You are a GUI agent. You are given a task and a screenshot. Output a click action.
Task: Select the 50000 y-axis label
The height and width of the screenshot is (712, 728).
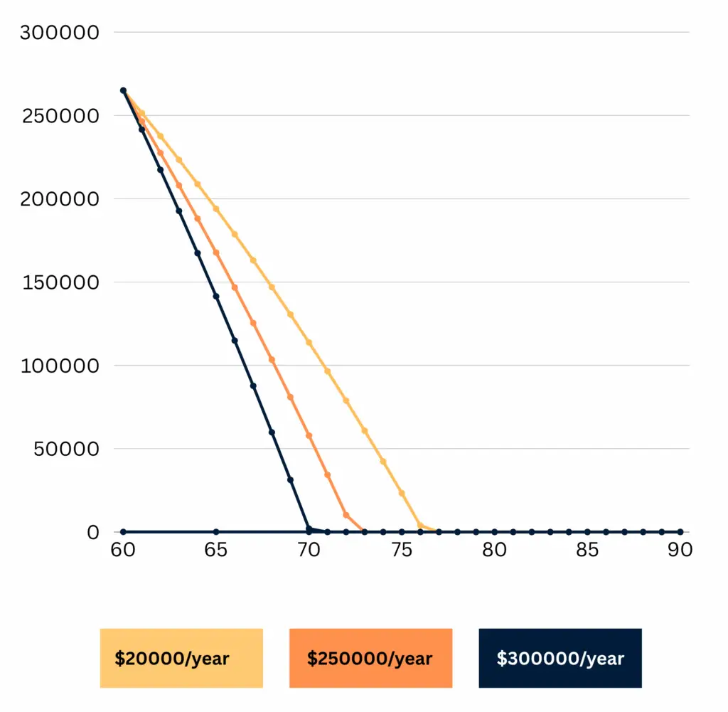coord(65,449)
